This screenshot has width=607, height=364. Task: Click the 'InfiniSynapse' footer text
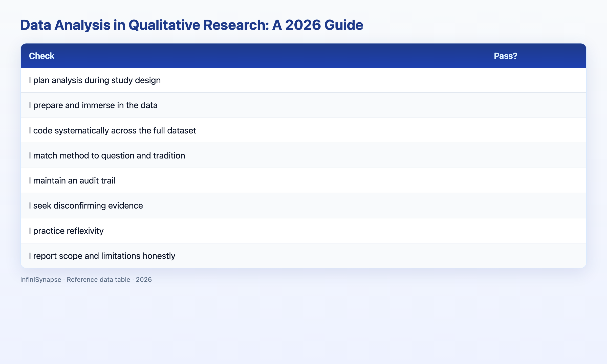pyautogui.click(x=41, y=280)
